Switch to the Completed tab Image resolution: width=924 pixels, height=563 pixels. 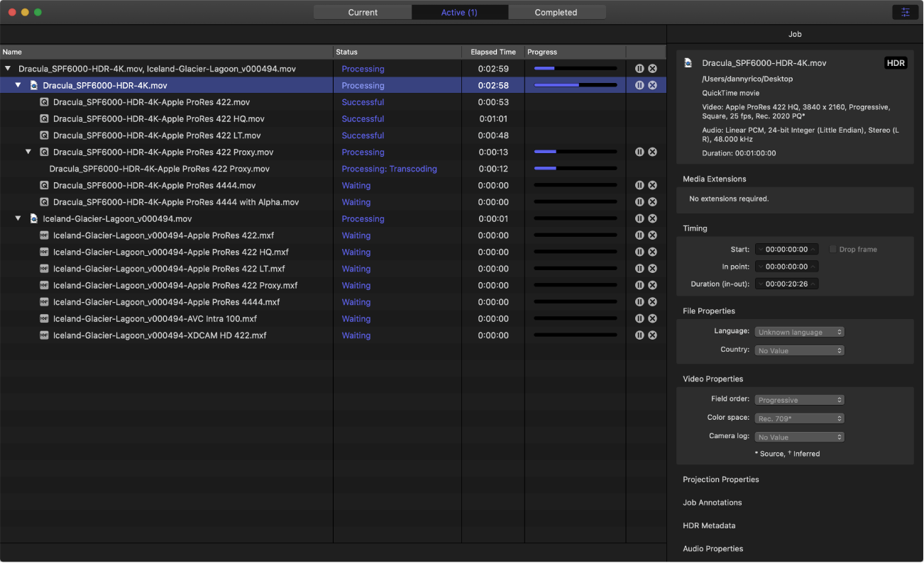point(556,12)
